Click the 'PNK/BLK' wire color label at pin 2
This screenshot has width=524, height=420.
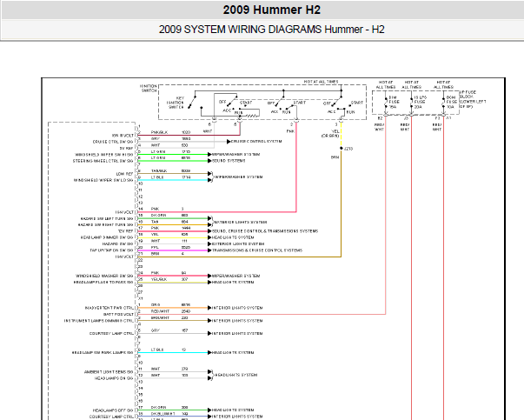click(159, 132)
